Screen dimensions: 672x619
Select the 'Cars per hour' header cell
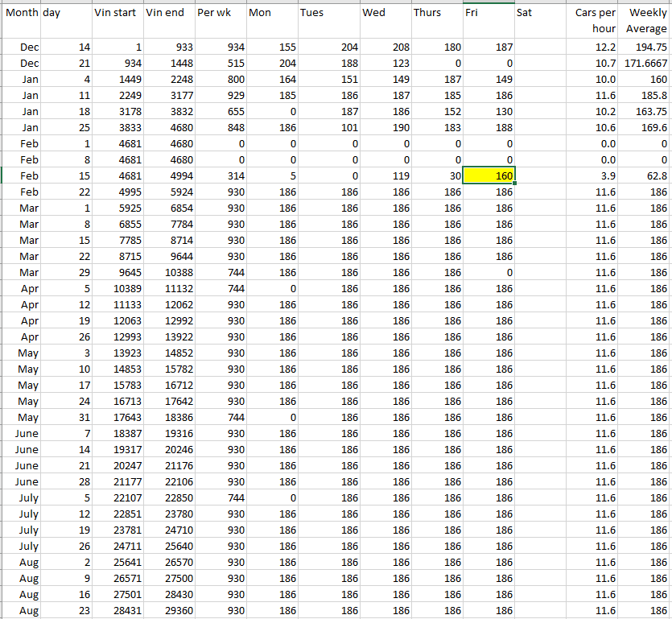[593, 20]
